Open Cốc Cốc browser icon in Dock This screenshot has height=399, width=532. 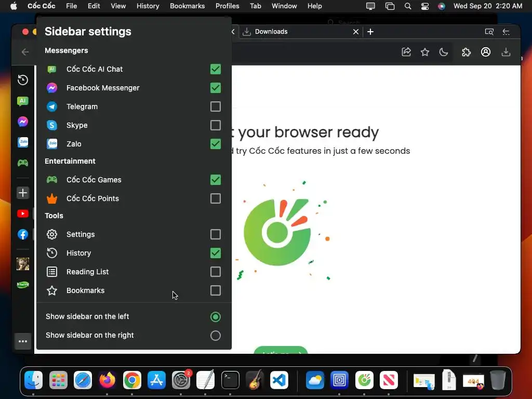(x=364, y=380)
